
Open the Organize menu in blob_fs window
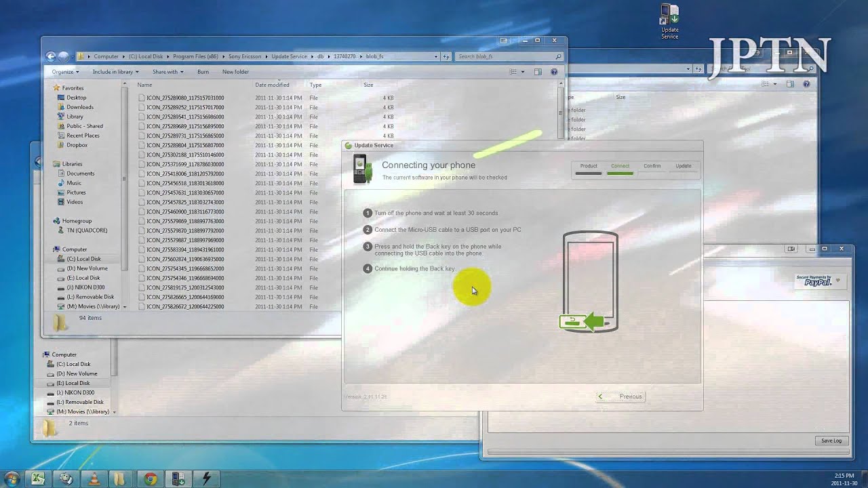click(x=65, y=72)
